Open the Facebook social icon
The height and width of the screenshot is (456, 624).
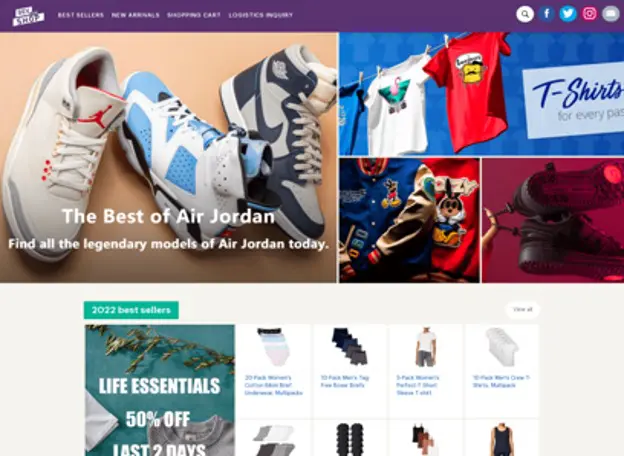pos(547,14)
